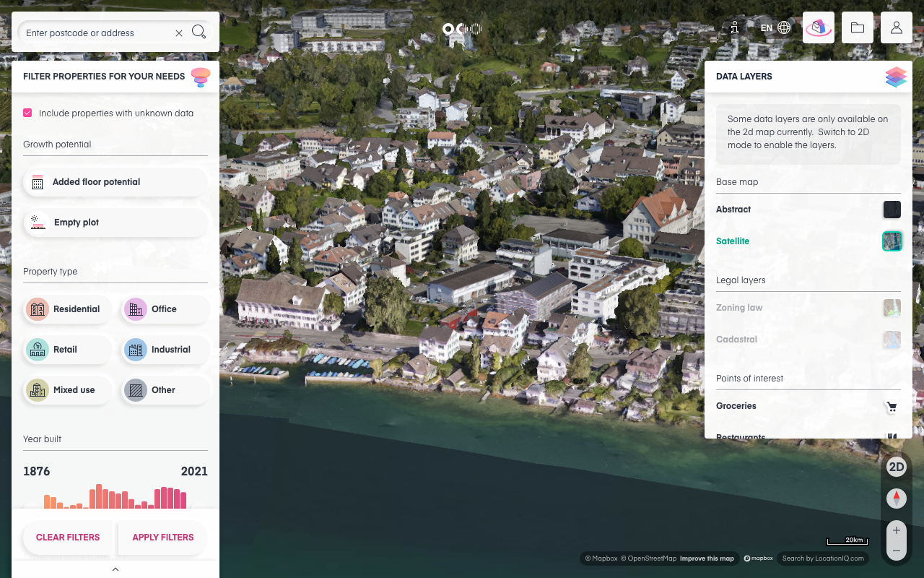Screen dimensions: 924x578
Task: Click the Abstract base map thumbnail
Action: [892, 210]
